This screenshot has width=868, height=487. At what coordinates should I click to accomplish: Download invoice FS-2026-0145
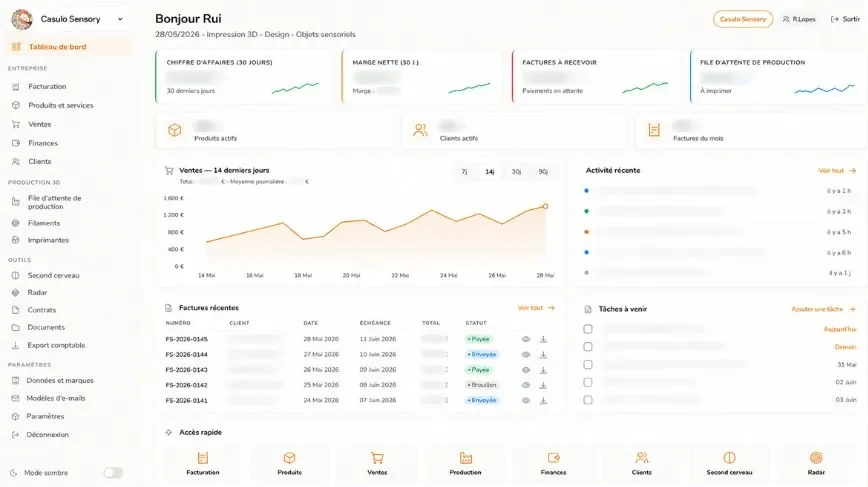(543, 339)
